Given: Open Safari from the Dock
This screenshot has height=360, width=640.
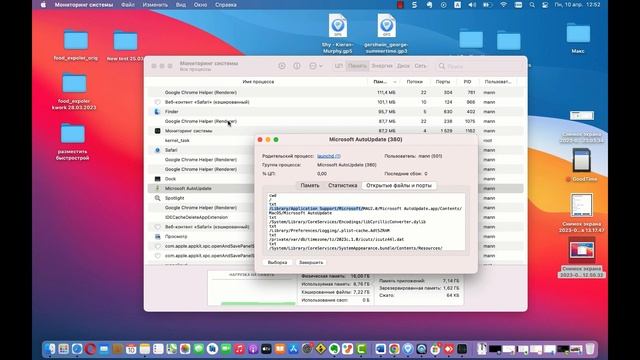Looking at the screenshot, I should tap(77, 349).
